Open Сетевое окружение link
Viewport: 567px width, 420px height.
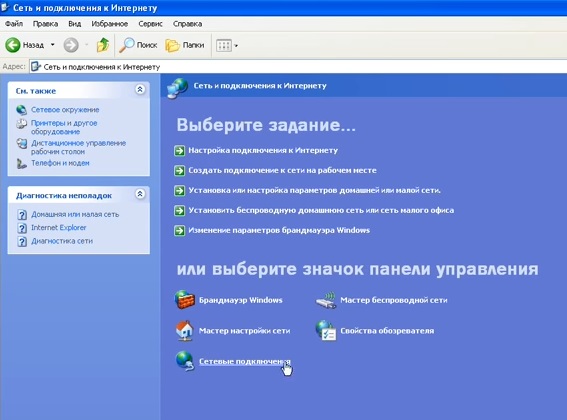pos(65,110)
